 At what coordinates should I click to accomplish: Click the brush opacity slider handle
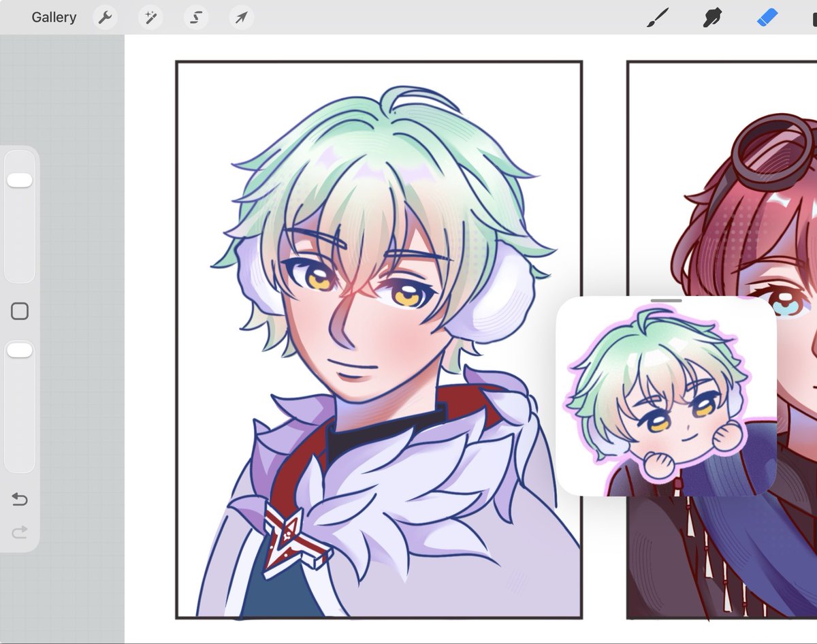[x=19, y=350]
